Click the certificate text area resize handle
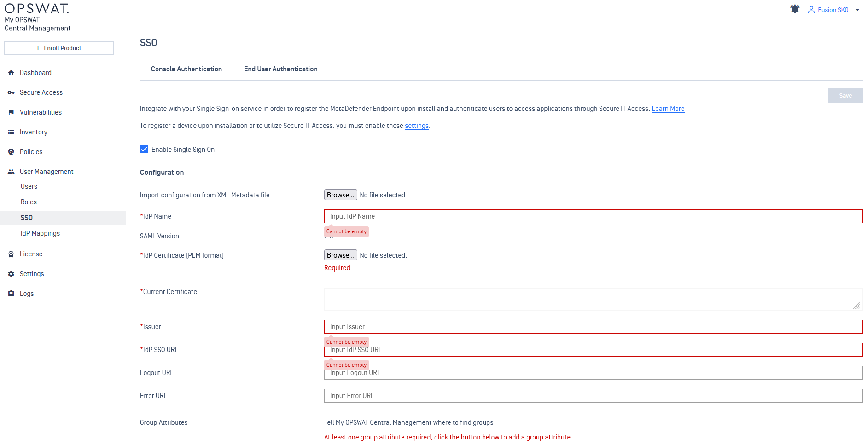This screenshot has height=445, width=868. [856, 306]
